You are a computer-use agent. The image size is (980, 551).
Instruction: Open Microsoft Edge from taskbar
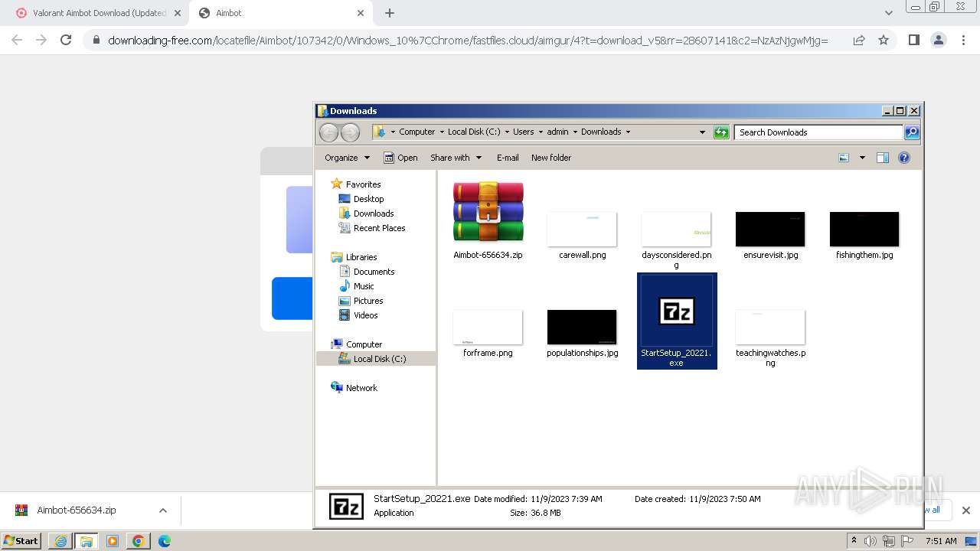click(164, 541)
